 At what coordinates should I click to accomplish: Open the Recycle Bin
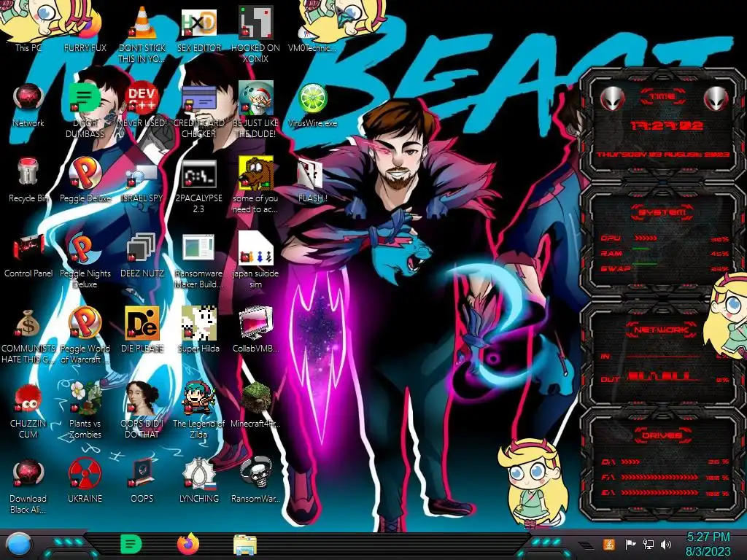28,180
